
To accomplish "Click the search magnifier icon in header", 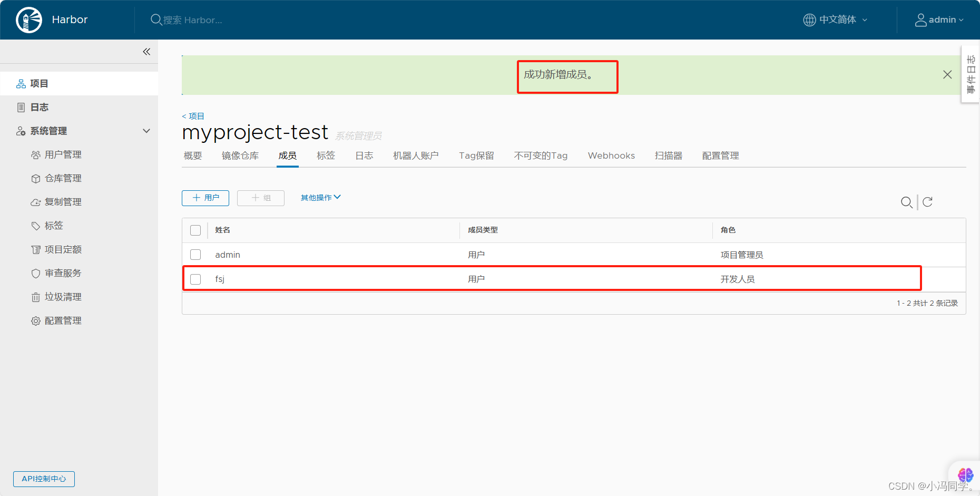I will point(156,20).
